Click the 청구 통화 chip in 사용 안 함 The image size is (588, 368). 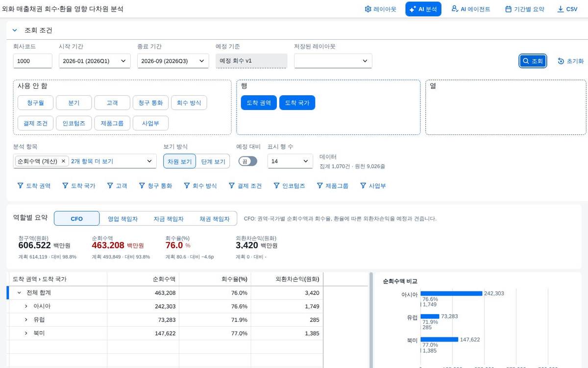click(151, 103)
